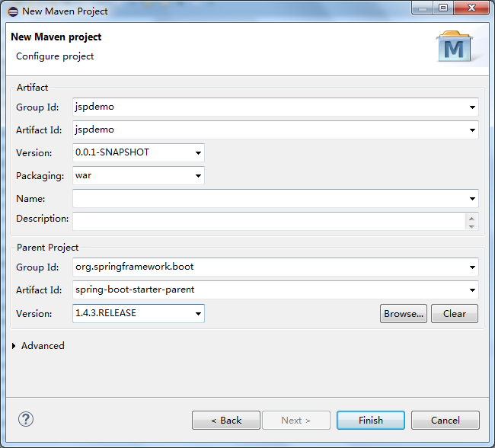Click the Finish button
495x448 pixels.
click(x=371, y=421)
